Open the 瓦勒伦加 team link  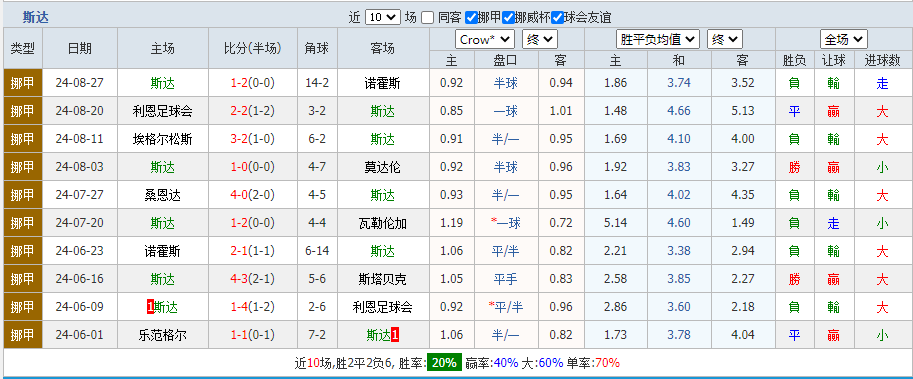383,223
